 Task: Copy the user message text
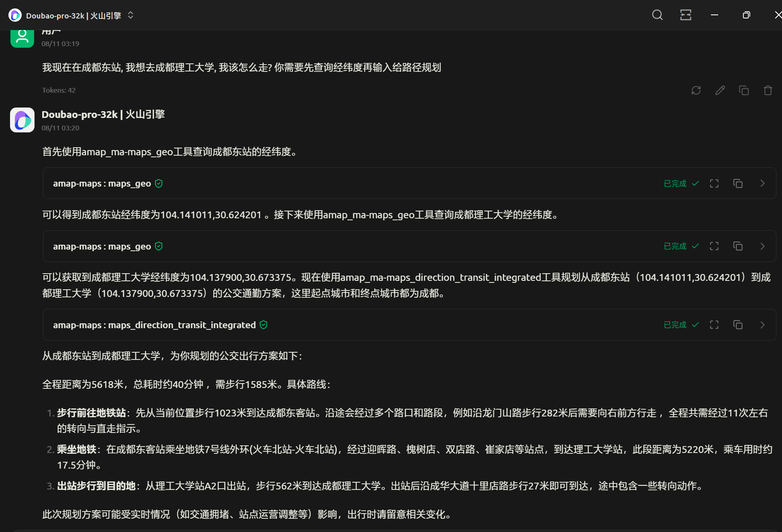(x=744, y=90)
